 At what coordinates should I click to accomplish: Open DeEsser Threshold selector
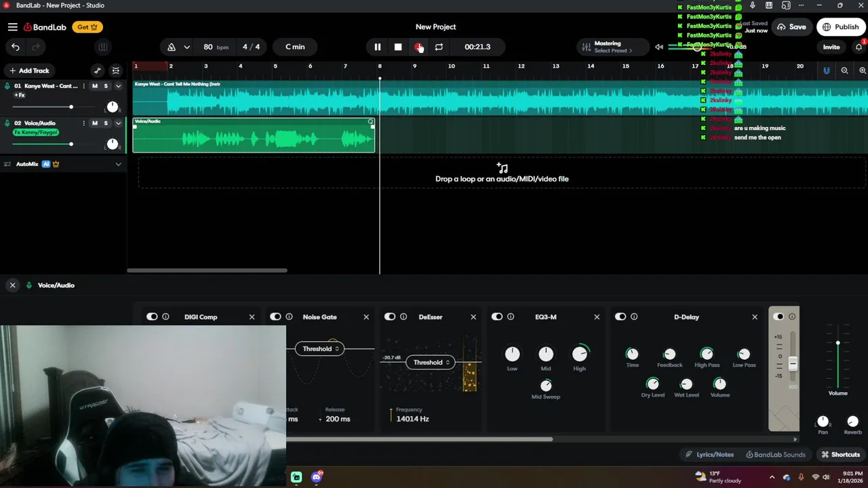[x=431, y=362]
